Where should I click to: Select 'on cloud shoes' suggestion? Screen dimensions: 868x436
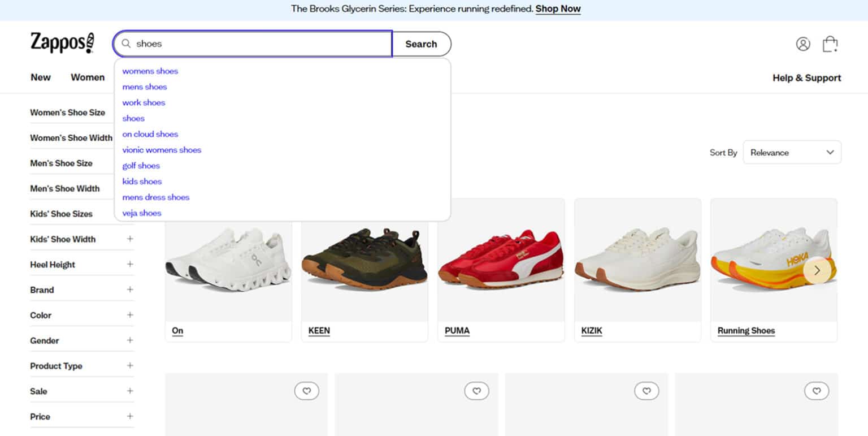pos(150,135)
